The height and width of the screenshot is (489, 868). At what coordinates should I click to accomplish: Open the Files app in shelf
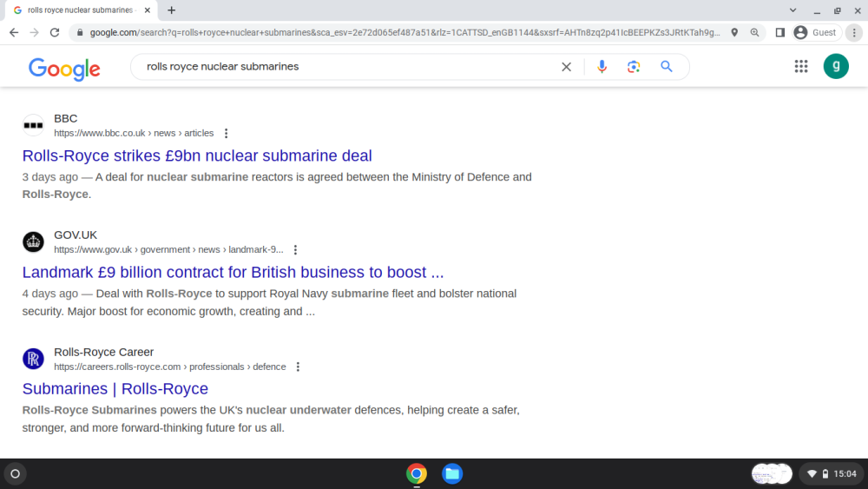point(452,473)
